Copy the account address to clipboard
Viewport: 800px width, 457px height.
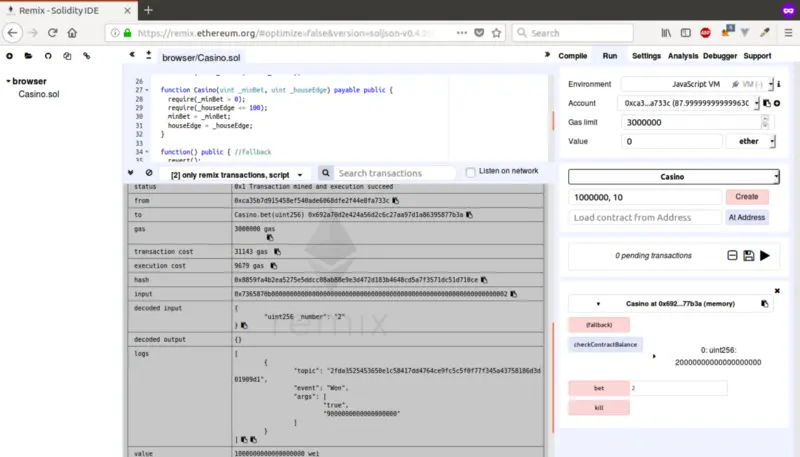pyautogui.click(x=767, y=104)
